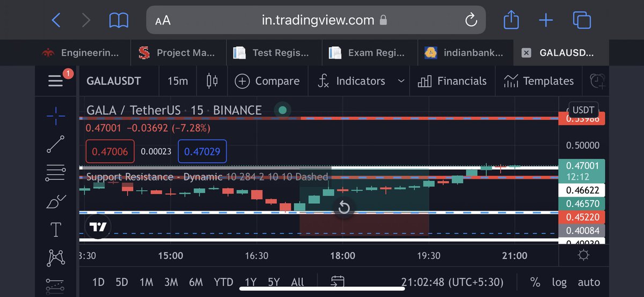Click the sell price 0.47006 button
The width and height of the screenshot is (644, 297).
[x=110, y=151]
